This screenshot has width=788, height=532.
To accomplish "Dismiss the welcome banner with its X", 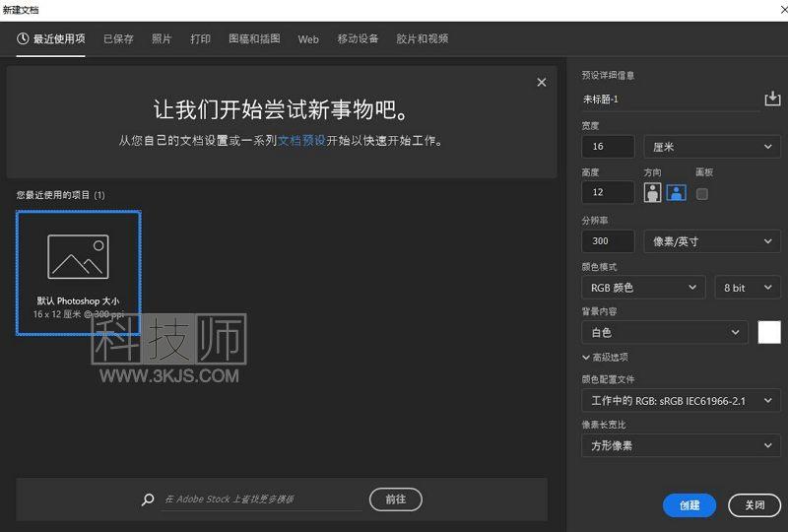I will pos(541,82).
